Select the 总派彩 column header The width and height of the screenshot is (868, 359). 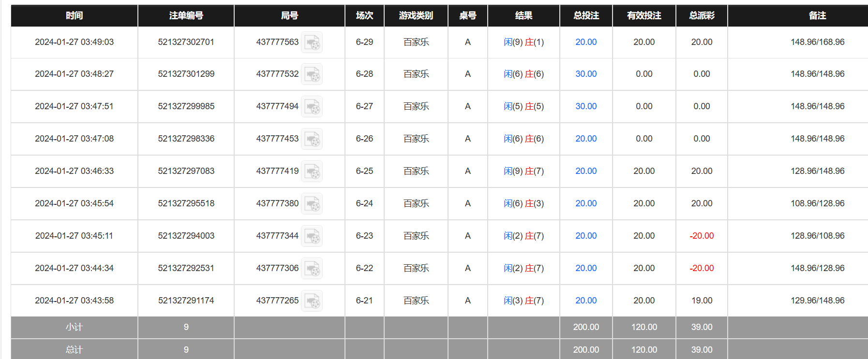(x=702, y=15)
